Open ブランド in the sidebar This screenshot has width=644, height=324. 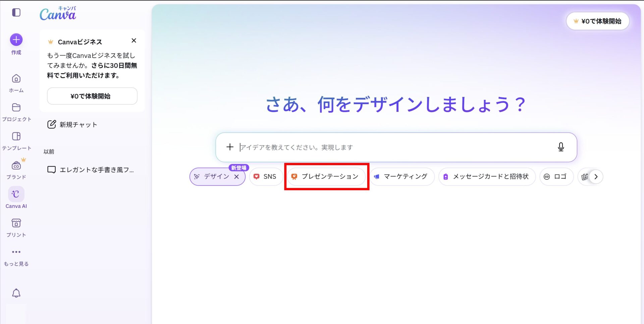click(x=16, y=170)
